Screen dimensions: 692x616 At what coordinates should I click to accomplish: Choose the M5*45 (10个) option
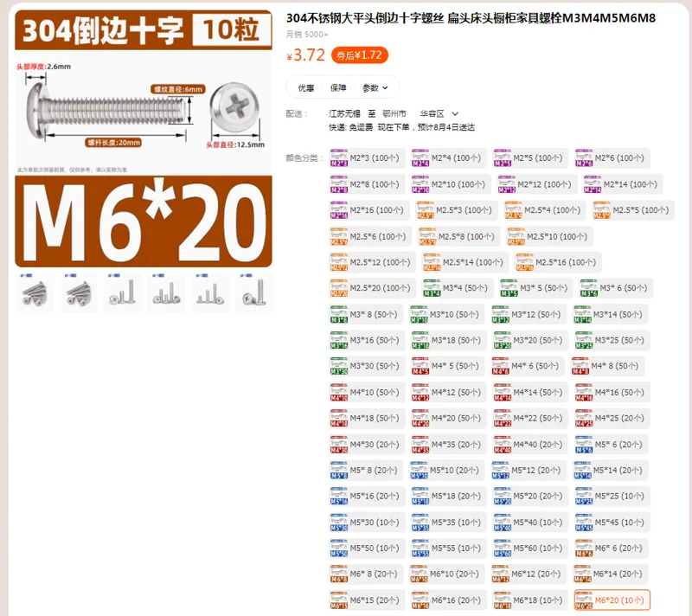(612, 522)
